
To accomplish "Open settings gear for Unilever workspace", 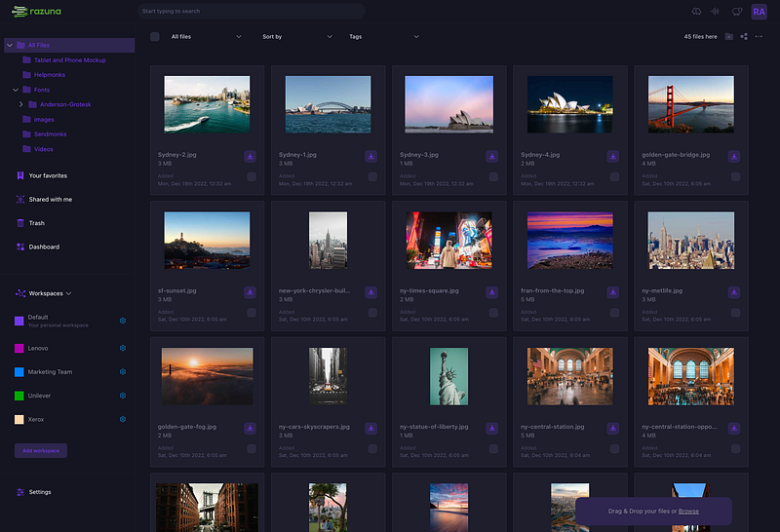I will [x=123, y=396].
